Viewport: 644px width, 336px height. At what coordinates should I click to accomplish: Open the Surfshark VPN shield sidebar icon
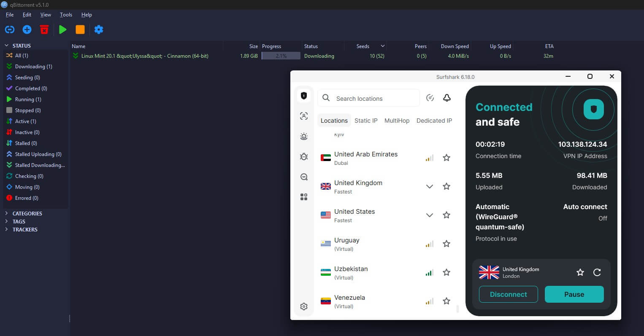pos(304,96)
